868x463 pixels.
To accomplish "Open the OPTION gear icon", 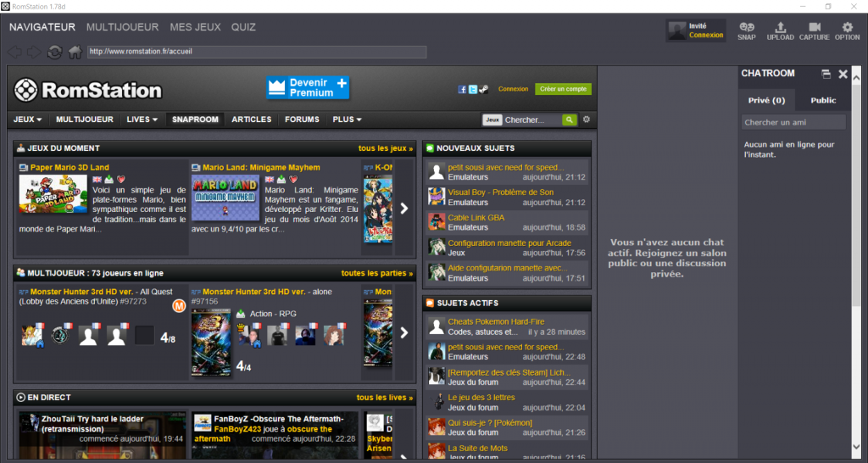I will pyautogui.click(x=847, y=31).
